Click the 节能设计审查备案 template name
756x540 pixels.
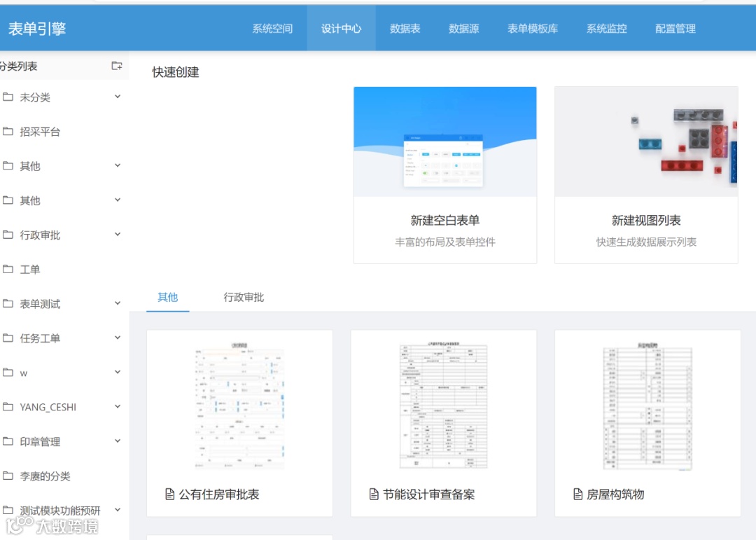tap(428, 494)
